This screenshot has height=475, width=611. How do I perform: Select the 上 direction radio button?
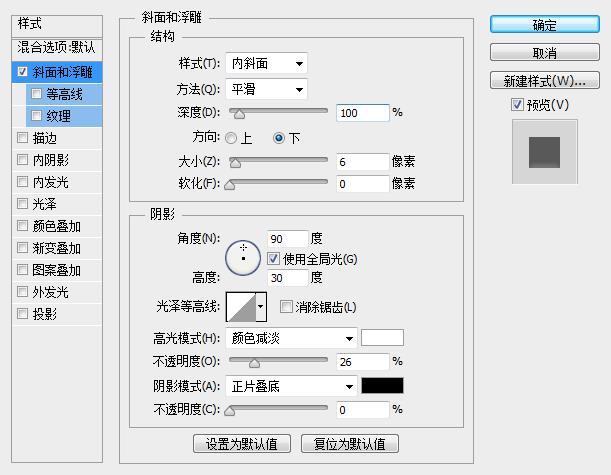click(231, 138)
